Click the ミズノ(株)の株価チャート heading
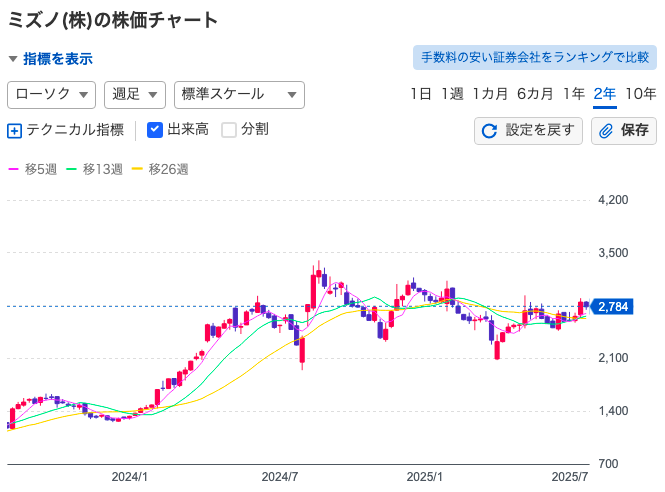 pos(113,20)
